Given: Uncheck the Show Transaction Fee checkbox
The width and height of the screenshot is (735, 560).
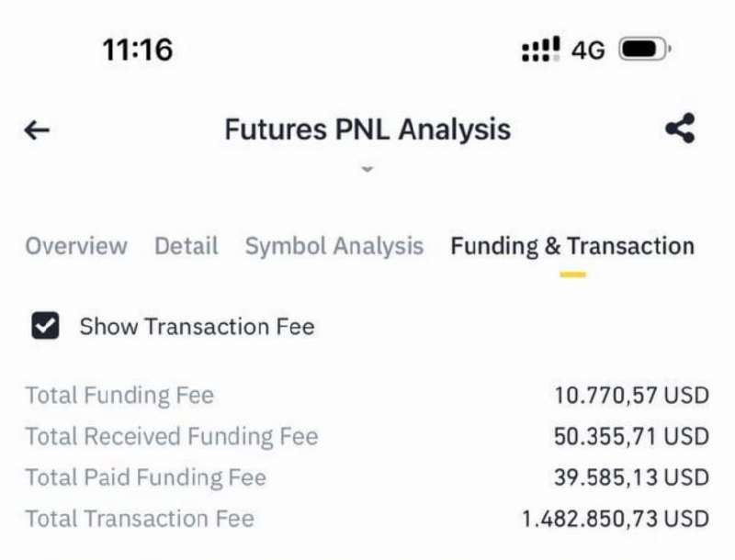Looking at the screenshot, I should point(45,326).
